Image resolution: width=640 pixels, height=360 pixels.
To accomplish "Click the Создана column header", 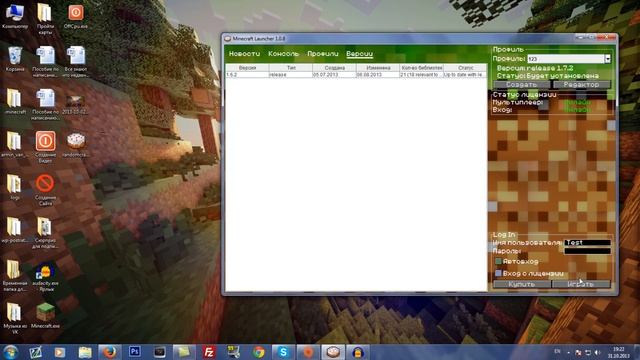I will [x=334, y=68].
